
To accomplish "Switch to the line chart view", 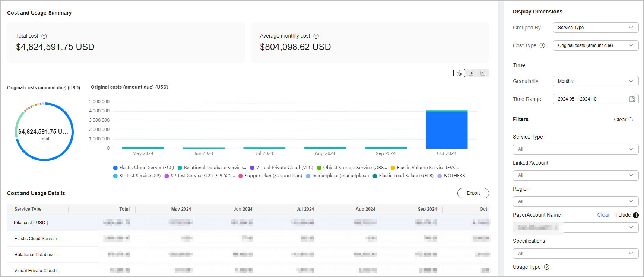I will pyautogui.click(x=483, y=73).
